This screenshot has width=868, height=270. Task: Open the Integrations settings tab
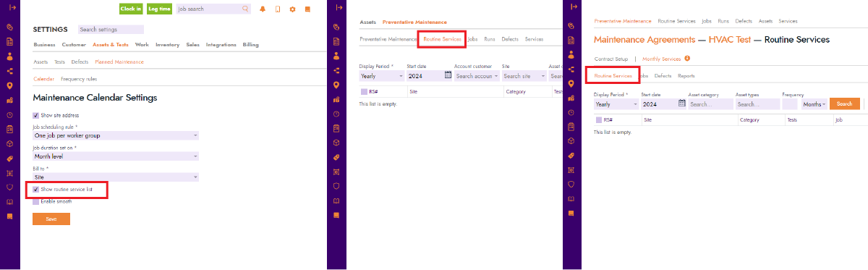[221, 45]
